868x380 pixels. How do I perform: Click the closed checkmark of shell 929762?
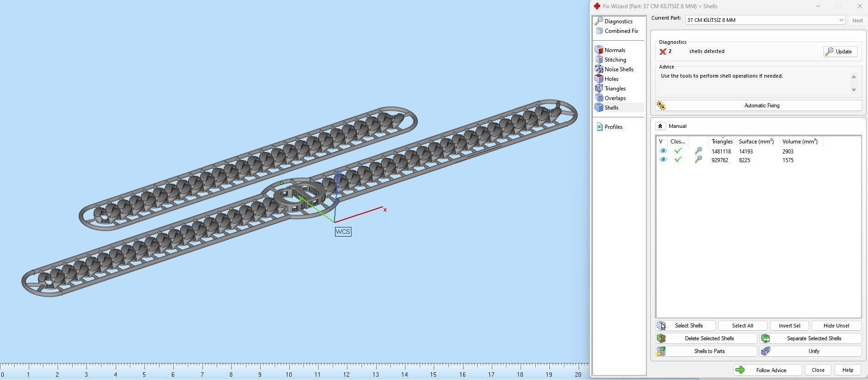click(x=678, y=159)
